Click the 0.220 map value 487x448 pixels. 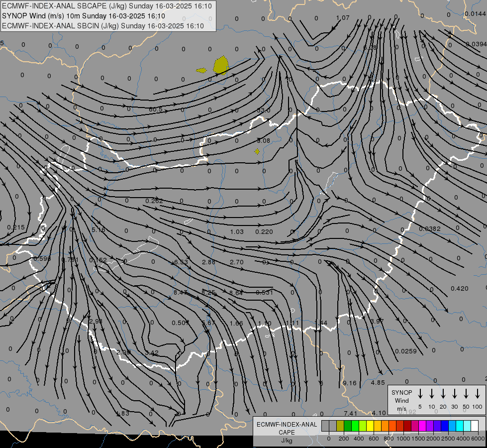pos(264,232)
